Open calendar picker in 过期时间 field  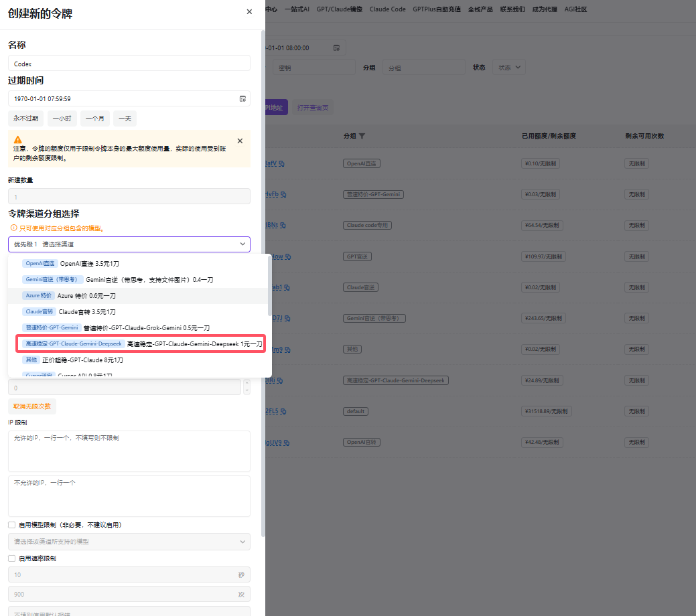tap(242, 98)
